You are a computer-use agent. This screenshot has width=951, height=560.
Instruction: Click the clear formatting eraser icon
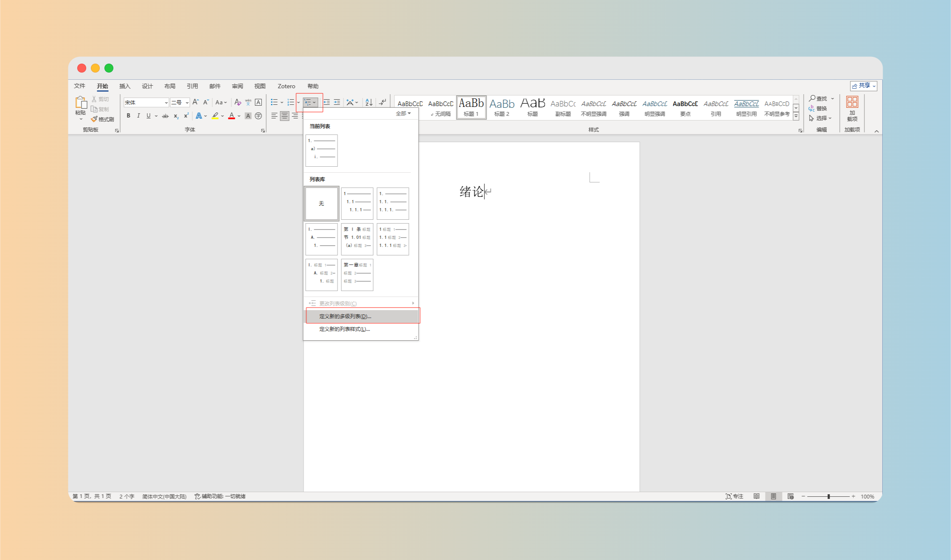coord(237,102)
